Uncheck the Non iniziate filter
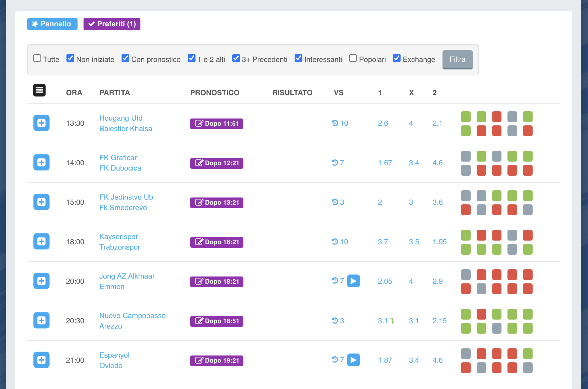This screenshot has height=389, width=588. tap(70, 58)
